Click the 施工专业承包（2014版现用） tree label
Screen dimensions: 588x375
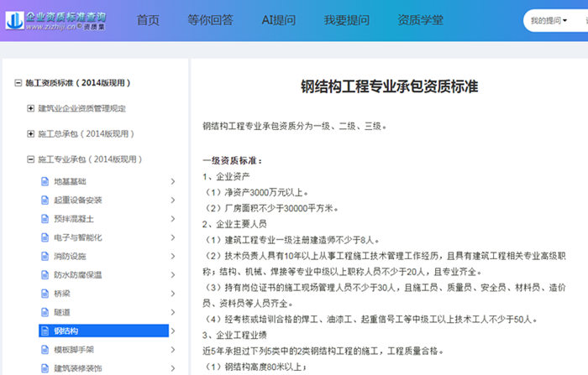click(x=90, y=159)
